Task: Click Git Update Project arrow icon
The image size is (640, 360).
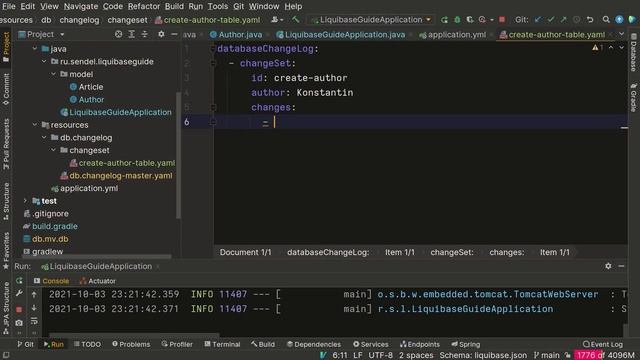Action: [x=538, y=20]
